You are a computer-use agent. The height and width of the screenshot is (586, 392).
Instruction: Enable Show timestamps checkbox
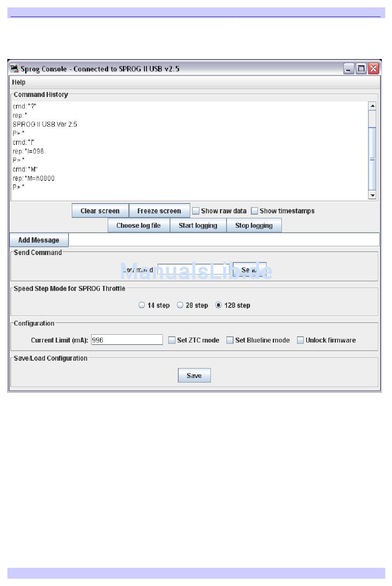(x=255, y=211)
